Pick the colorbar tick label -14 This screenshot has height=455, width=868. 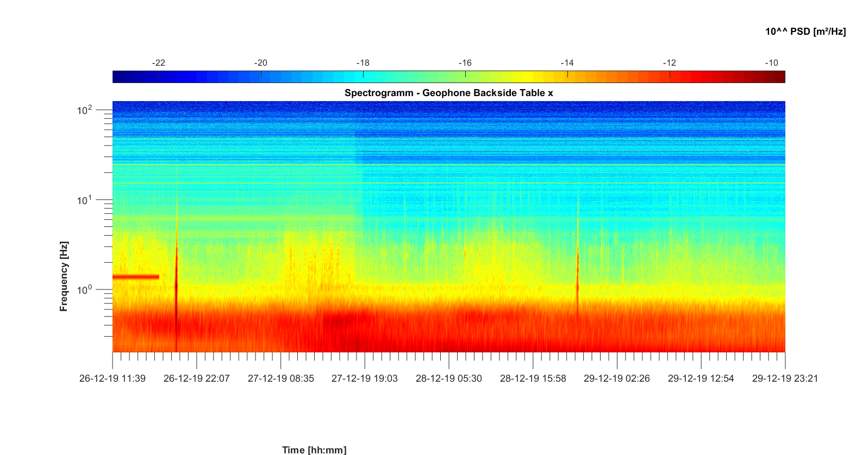click(x=567, y=63)
